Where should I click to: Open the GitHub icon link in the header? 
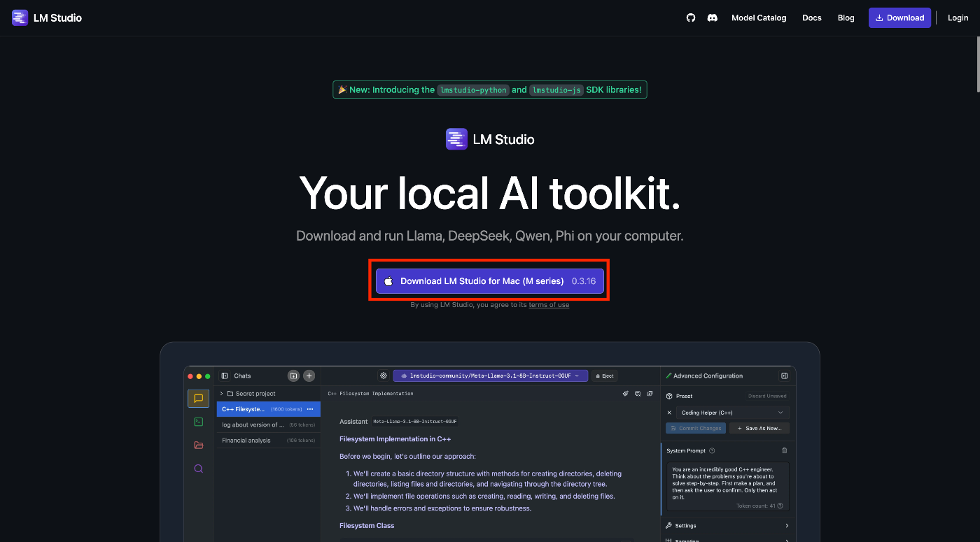pyautogui.click(x=691, y=18)
